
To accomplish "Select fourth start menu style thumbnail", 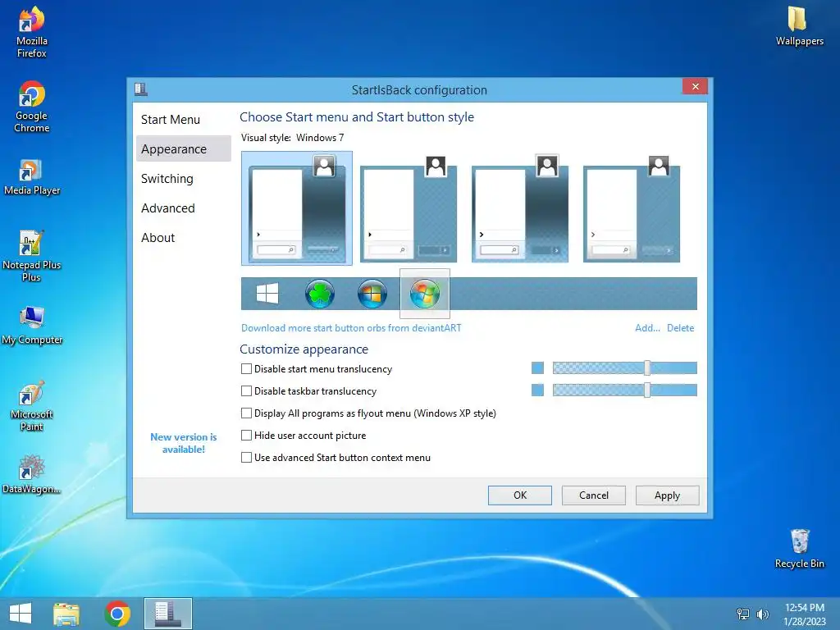I will click(x=631, y=208).
